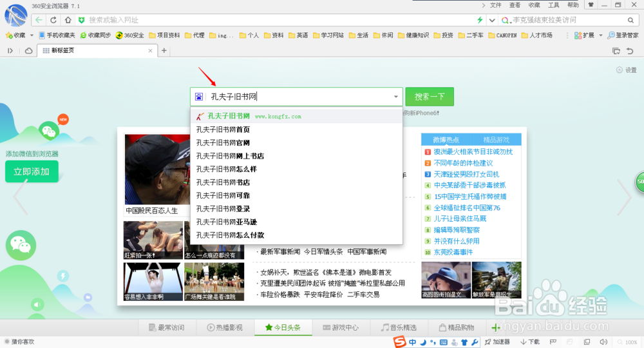Open the 英语 bookmark folder
This screenshot has width=644, height=348.
[298, 35]
